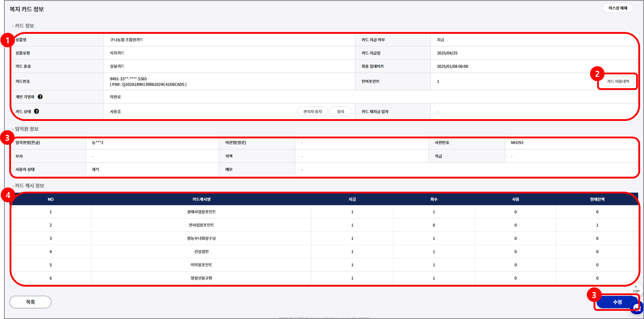Click the 여권명(영문) label

coord(236,143)
